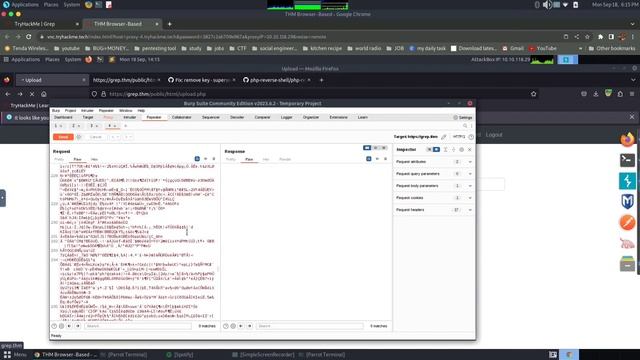Open the Burp menu in menu bar
This screenshot has height=360, width=640.
56,111
